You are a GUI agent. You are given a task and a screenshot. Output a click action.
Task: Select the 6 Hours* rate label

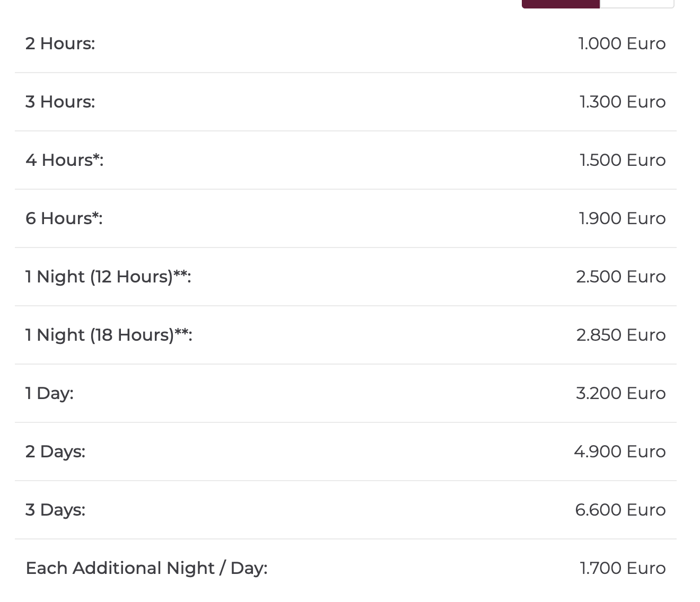(64, 218)
